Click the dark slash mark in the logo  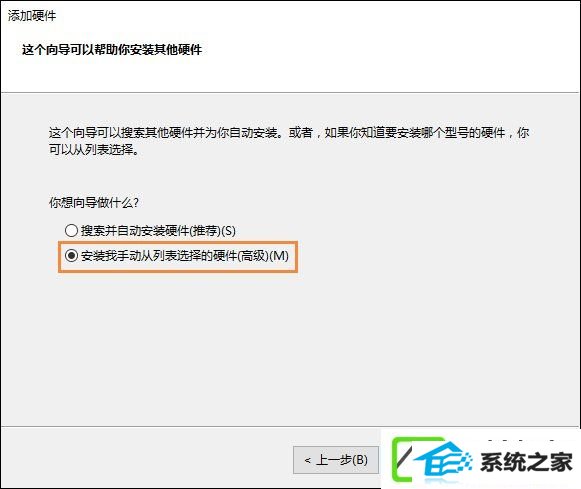tap(404, 457)
